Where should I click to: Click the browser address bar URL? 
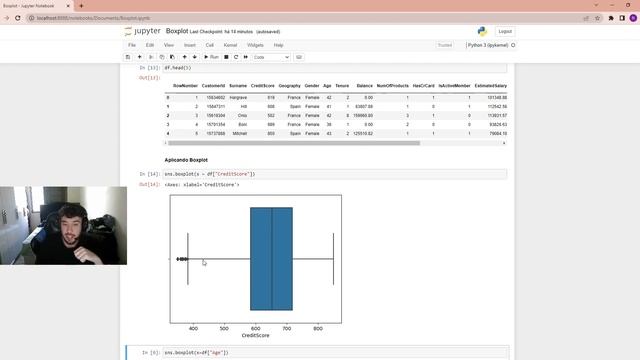pyautogui.click(x=93, y=18)
